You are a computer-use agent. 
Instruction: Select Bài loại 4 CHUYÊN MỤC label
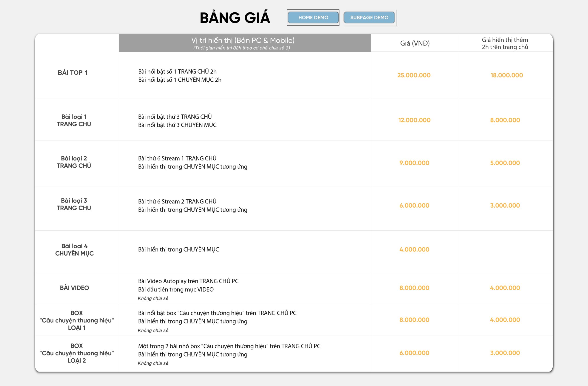(74, 250)
